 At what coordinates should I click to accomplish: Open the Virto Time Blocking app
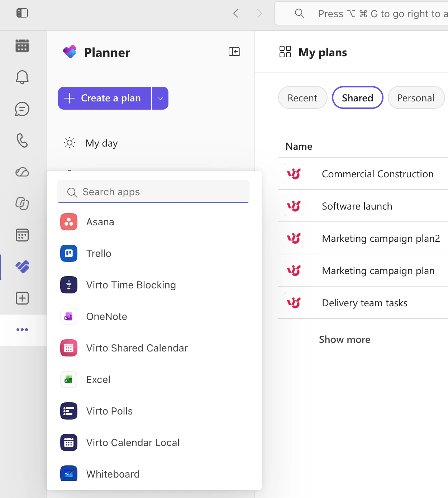(154, 285)
